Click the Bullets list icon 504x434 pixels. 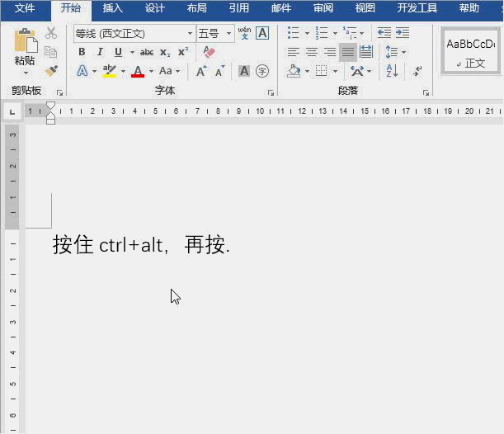[293, 33]
